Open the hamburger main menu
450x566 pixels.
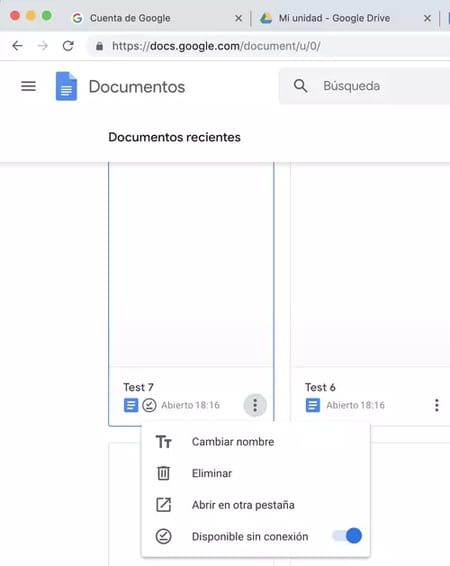point(28,86)
